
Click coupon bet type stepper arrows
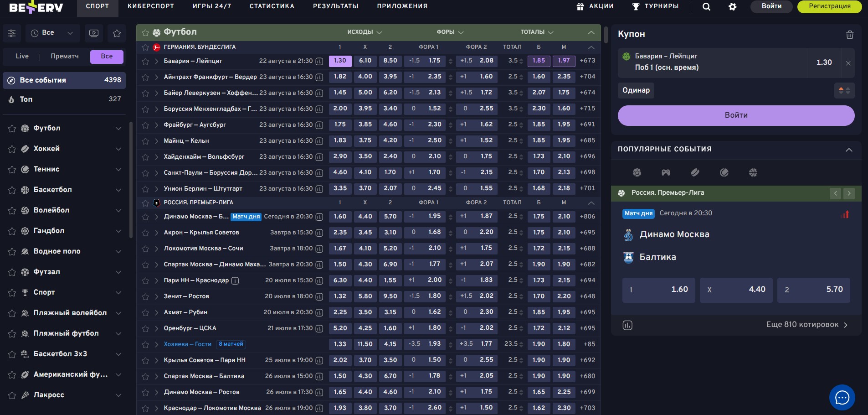pyautogui.click(x=844, y=90)
